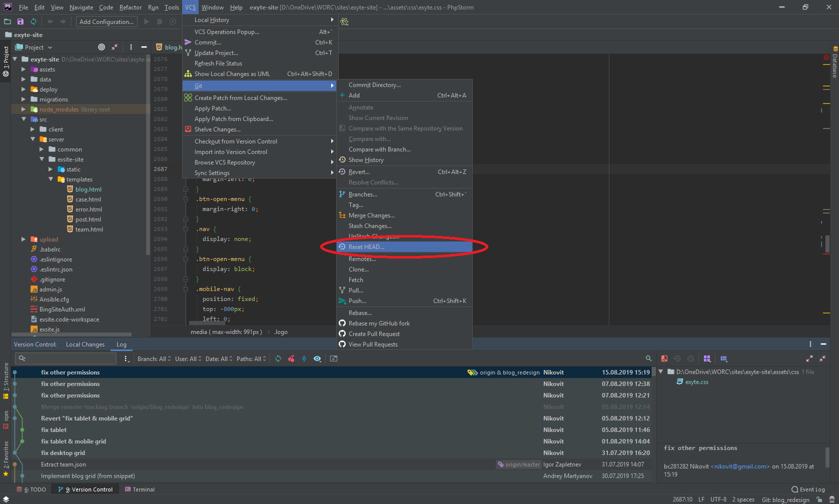
Task: Switch to the Local Changes tab
Action: [x=85, y=344]
